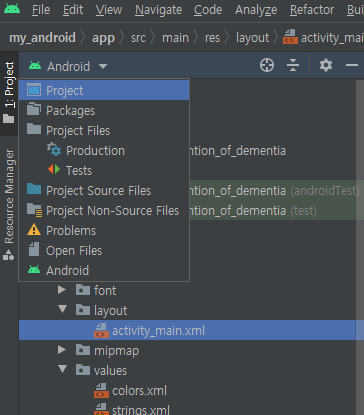Click the Collapse All icon in project panel
This screenshot has height=415, width=364.
click(x=293, y=65)
